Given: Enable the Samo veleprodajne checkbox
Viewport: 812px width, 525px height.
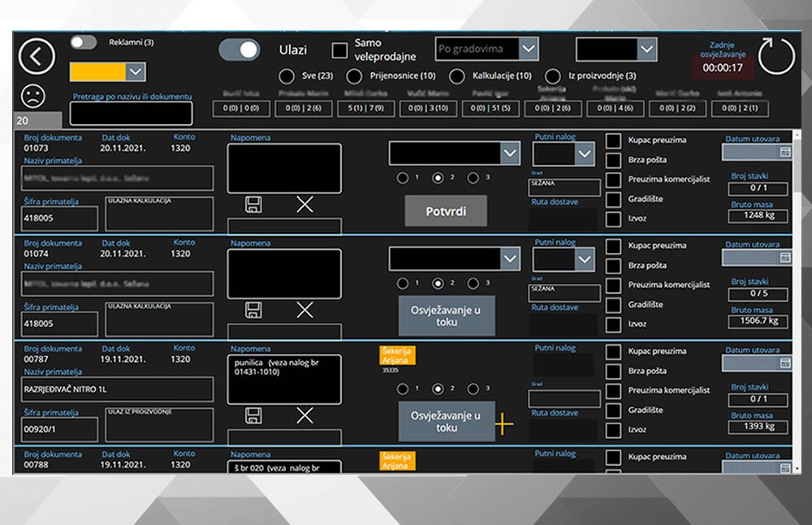Looking at the screenshot, I should (x=339, y=49).
